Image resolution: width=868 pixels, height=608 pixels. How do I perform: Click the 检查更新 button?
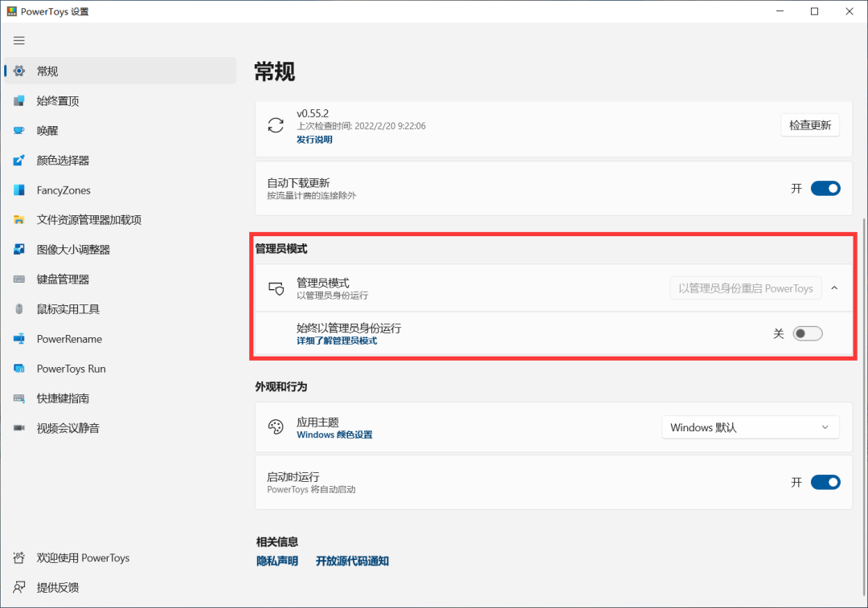click(x=809, y=124)
